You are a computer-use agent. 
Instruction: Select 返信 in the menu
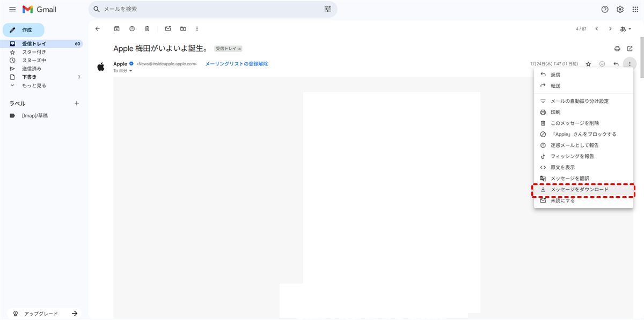[583, 75]
